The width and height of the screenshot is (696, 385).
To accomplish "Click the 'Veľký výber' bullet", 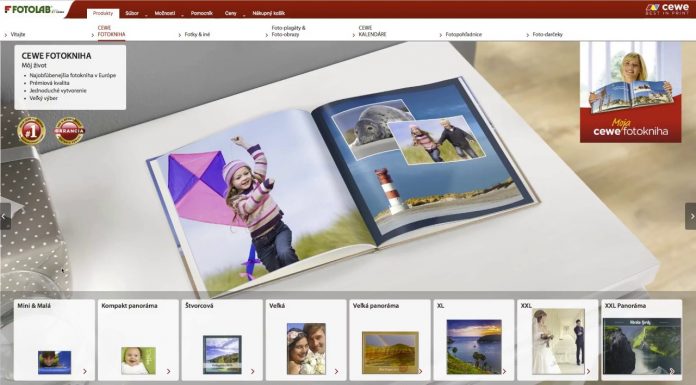I will point(44,98).
